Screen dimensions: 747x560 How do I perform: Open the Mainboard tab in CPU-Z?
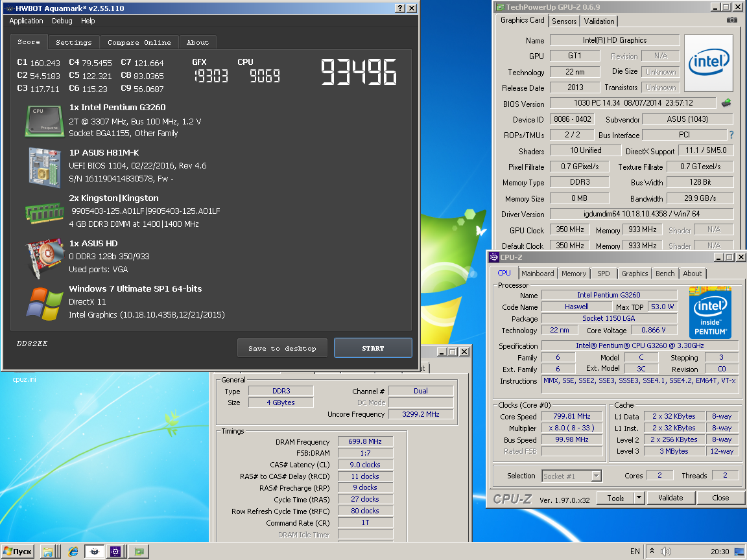538,274
